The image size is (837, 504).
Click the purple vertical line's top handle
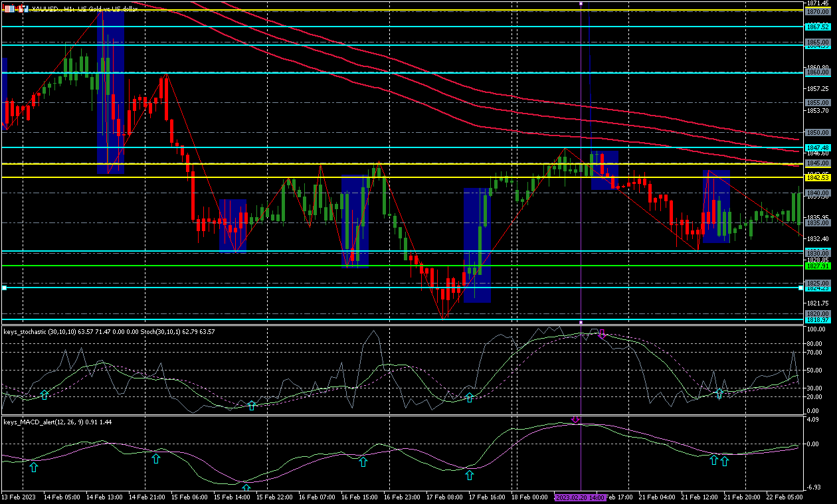point(581,4)
